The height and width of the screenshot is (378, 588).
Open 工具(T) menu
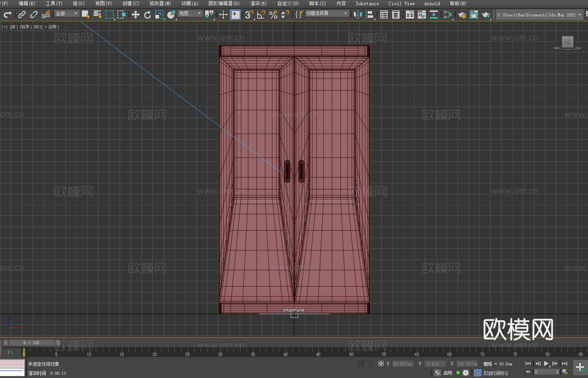[x=54, y=3]
